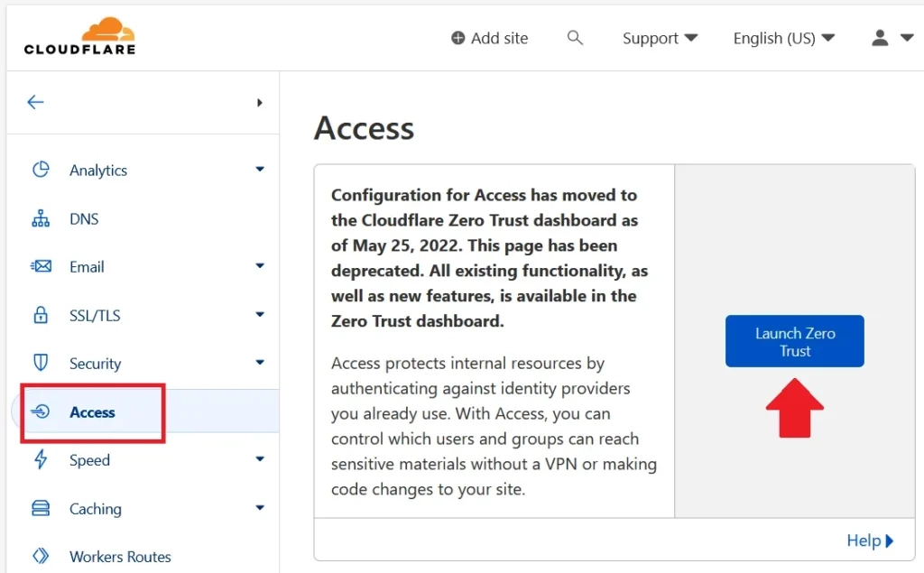
Task: Expand the Caching menu arrow
Action: [260, 507]
